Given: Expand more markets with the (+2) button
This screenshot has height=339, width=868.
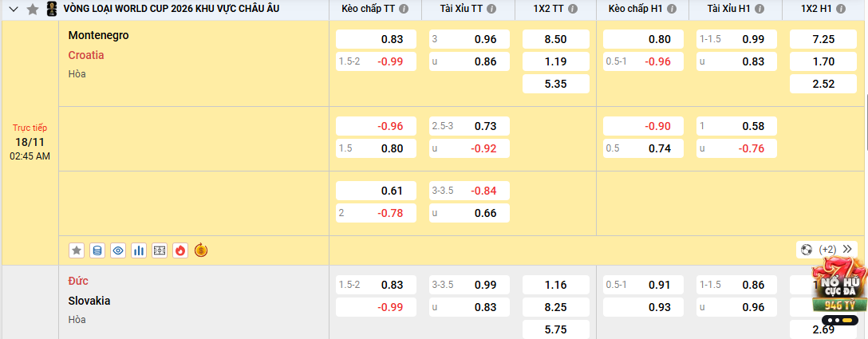Looking at the screenshot, I should coord(828,250).
